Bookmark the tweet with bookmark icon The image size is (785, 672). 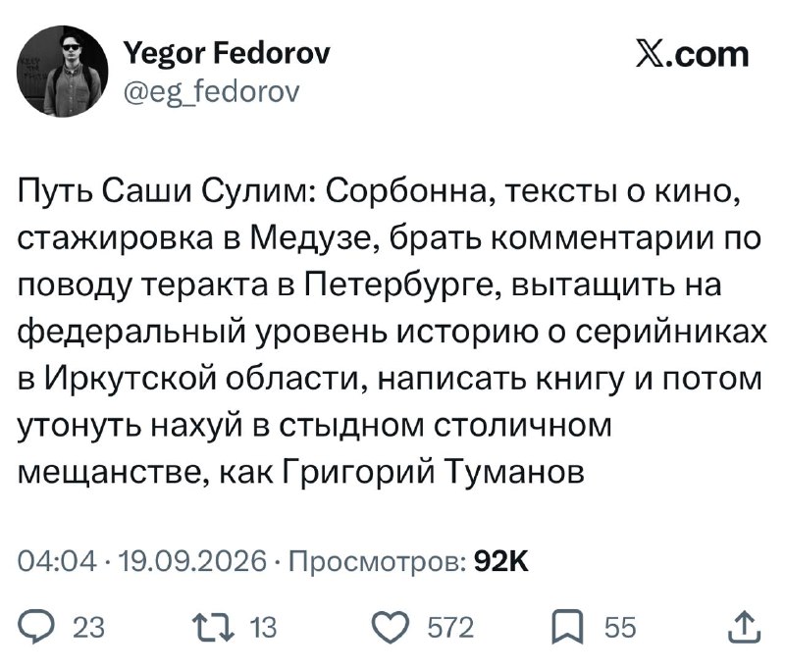click(x=567, y=628)
